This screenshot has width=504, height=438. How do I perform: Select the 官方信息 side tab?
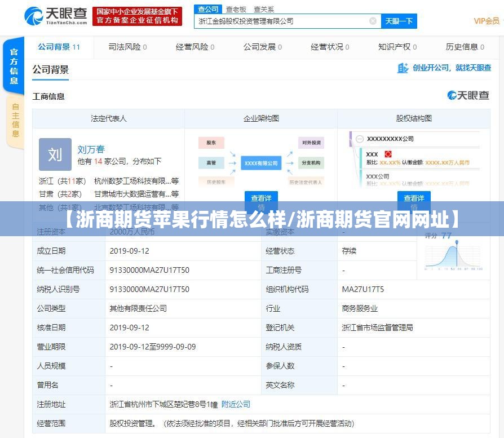(14, 66)
